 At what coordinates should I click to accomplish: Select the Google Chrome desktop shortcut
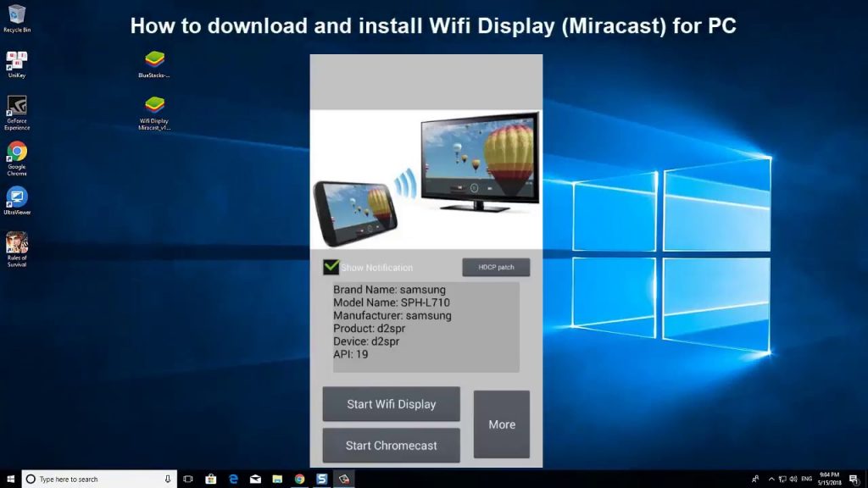(17, 158)
